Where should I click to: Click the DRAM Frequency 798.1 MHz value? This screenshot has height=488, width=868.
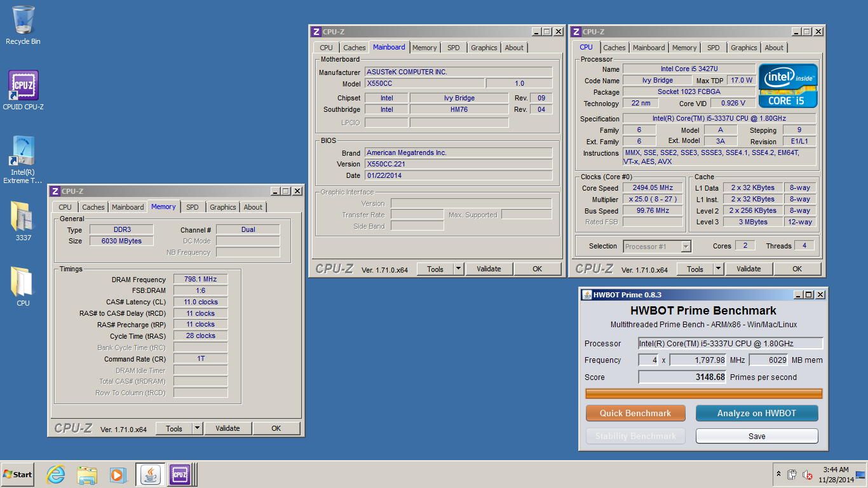click(201, 280)
